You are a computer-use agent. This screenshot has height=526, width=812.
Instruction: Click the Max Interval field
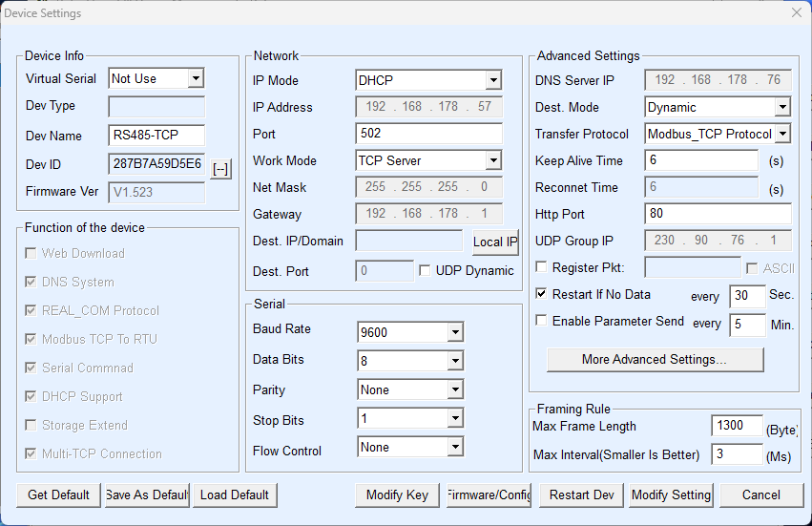737,454
